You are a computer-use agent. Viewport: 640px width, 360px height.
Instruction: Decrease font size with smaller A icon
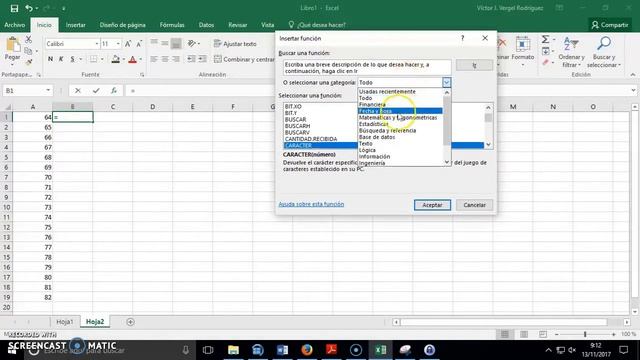click(x=139, y=44)
